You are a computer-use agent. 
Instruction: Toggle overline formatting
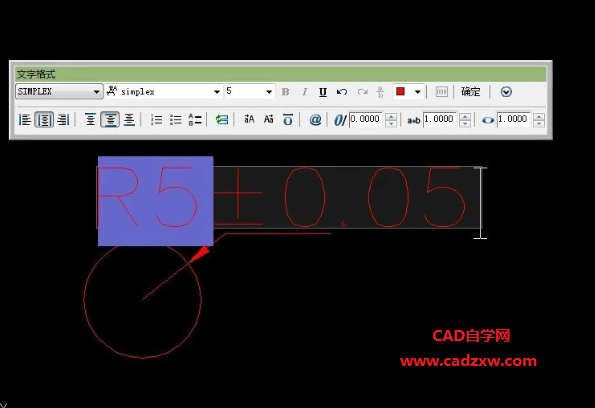[x=288, y=120]
